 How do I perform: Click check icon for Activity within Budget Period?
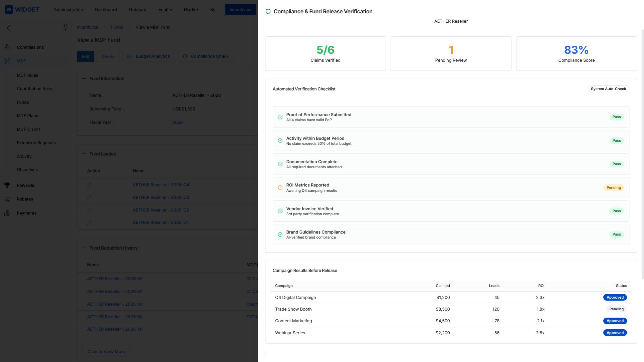[x=280, y=141]
